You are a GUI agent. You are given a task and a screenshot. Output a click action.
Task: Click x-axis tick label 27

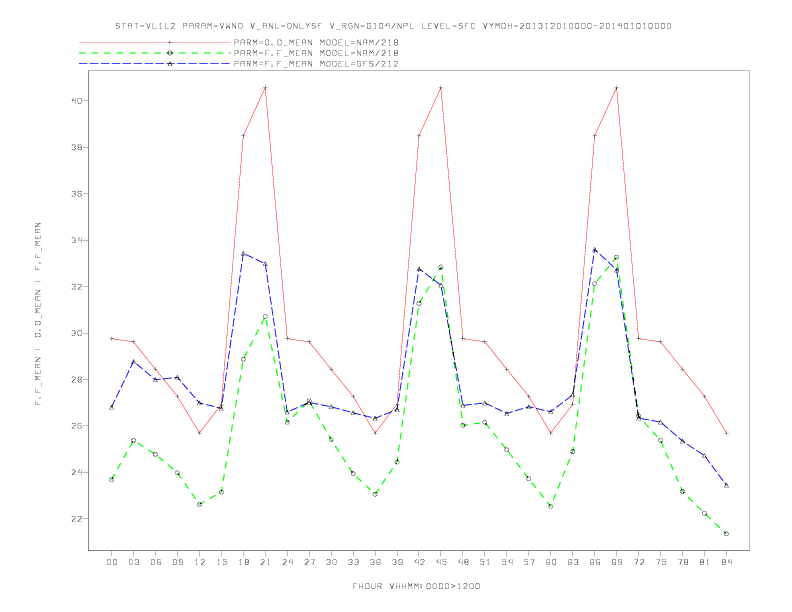[309, 562]
